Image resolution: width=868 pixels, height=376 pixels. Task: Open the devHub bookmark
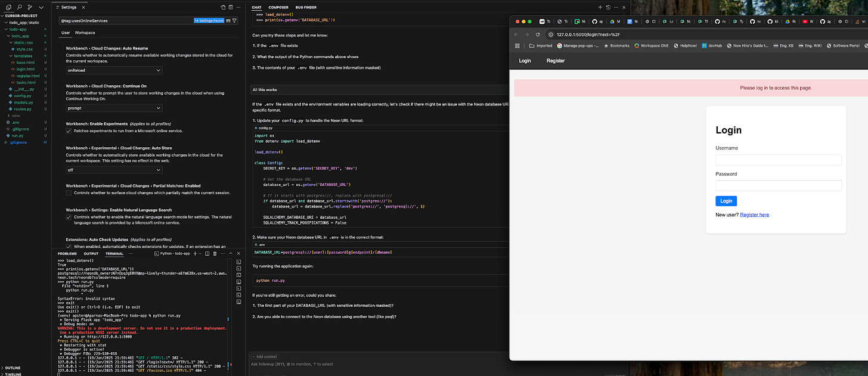point(712,45)
